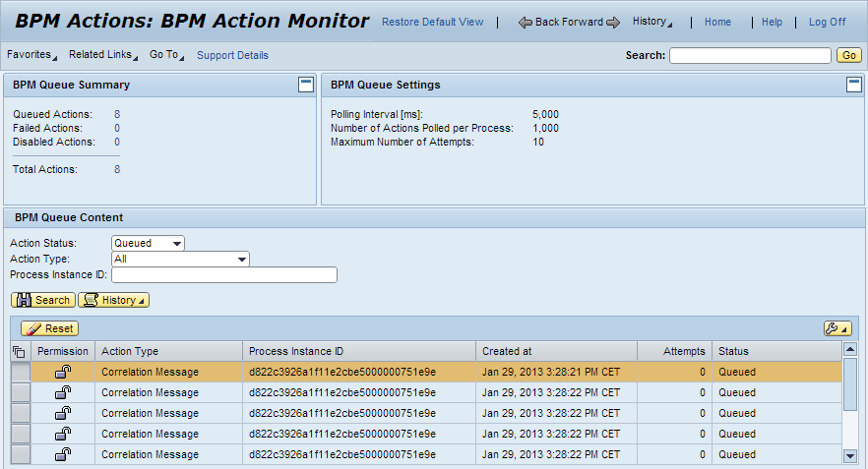Click 'Correlation Message' in the highlighted row

150,372
